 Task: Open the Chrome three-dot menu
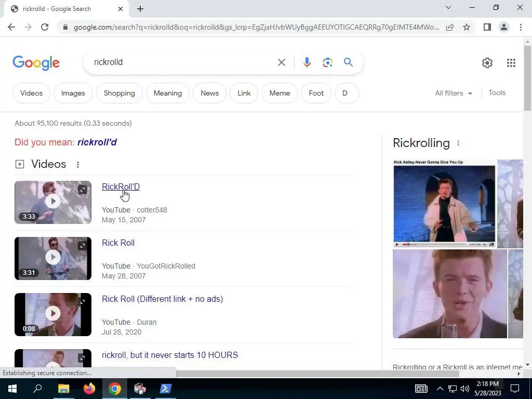coord(521,27)
